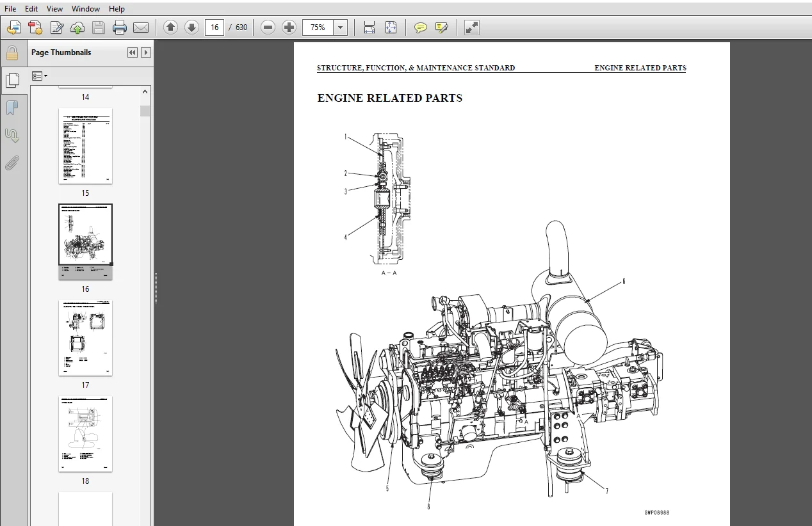Open the Attachments paperclip panel
The width and height of the screenshot is (812, 526).
tap(12, 163)
